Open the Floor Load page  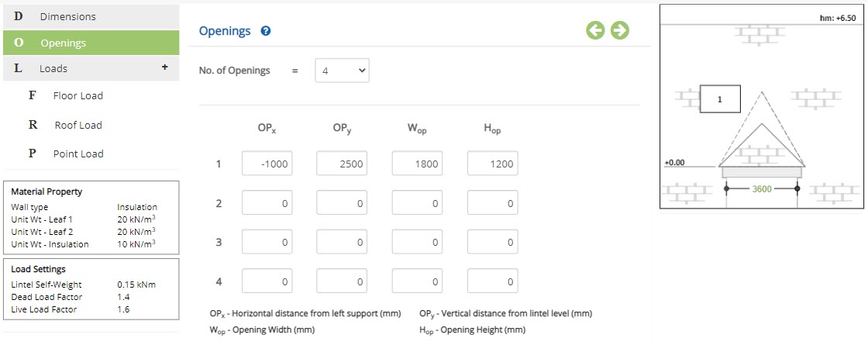(x=78, y=95)
